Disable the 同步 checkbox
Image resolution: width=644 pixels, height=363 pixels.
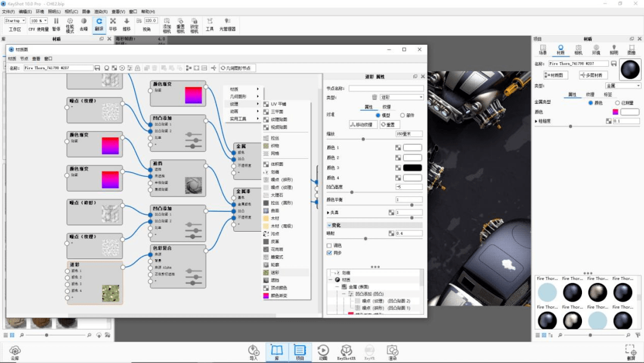pos(329,253)
